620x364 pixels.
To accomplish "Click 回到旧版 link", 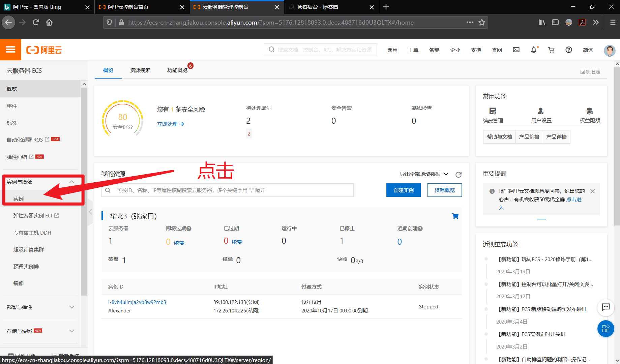I will click(x=590, y=72).
